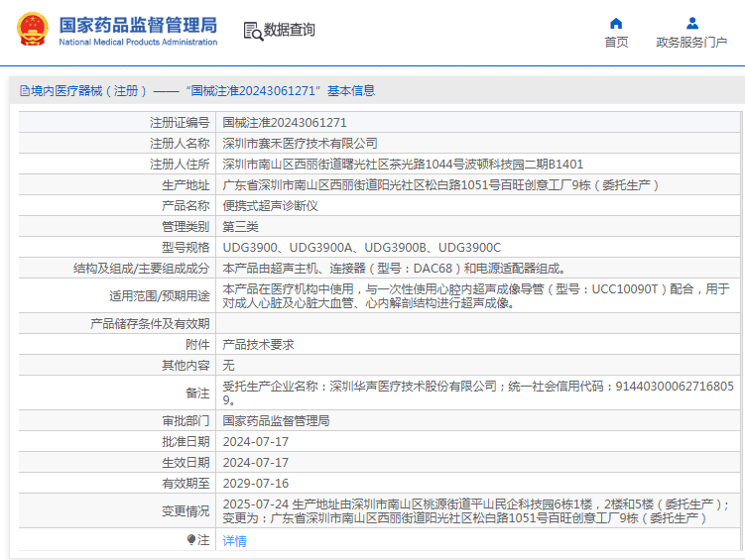Click the 注册证编号 label

pyautogui.click(x=180, y=123)
